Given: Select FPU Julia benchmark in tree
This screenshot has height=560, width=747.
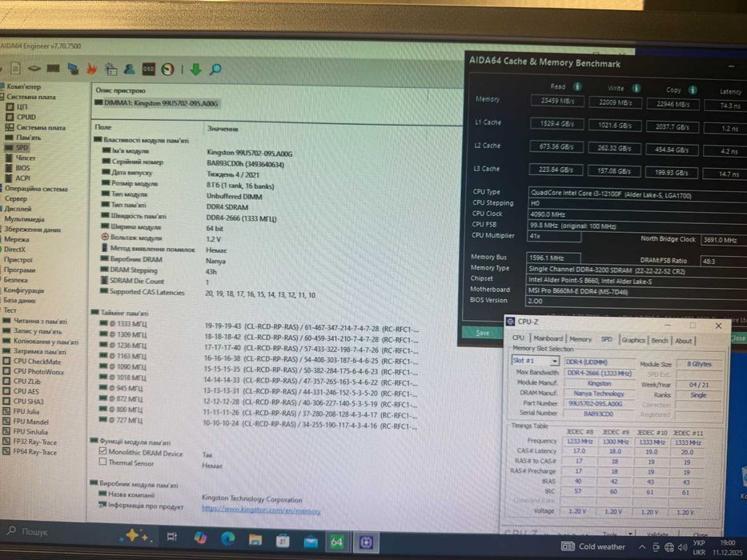Looking at the screenshot, I should point(26,411).
